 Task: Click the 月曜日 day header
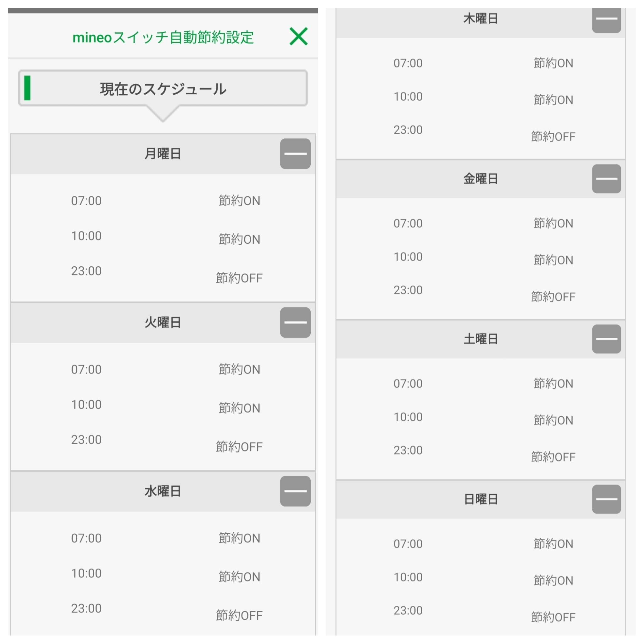(163, 154)
